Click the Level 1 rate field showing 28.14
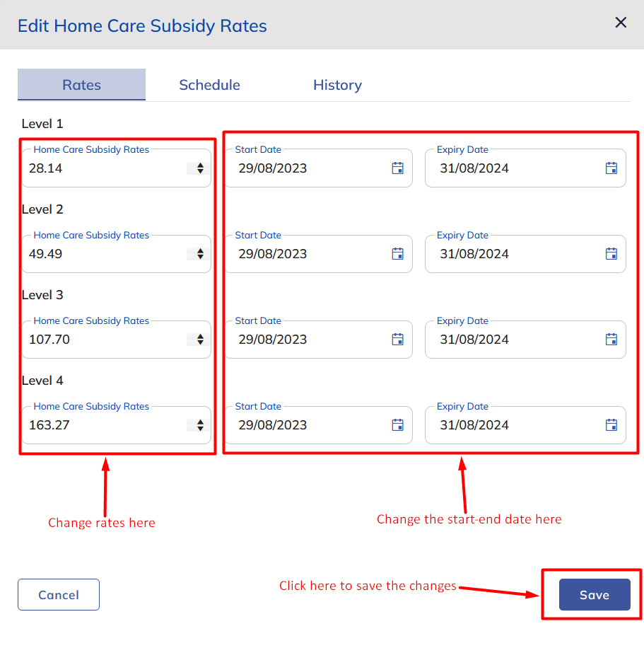 (x=99, y=168)
